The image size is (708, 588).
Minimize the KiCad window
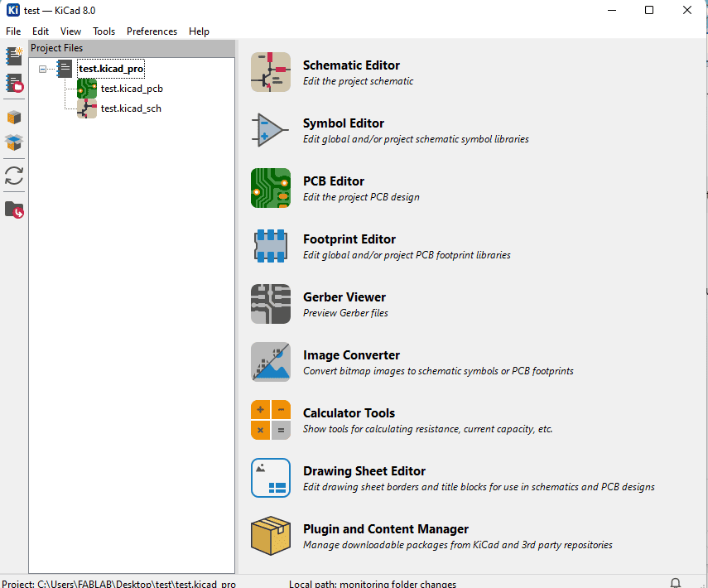[612, 10]
